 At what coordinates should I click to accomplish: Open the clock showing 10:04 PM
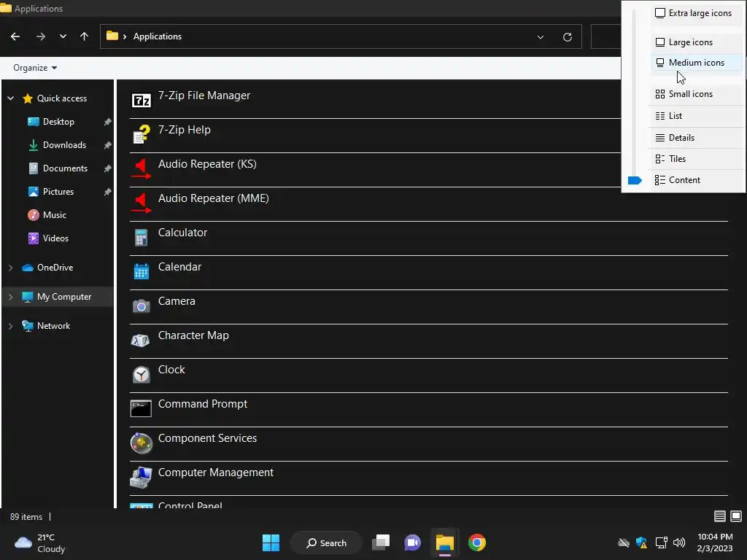point(715,542)
